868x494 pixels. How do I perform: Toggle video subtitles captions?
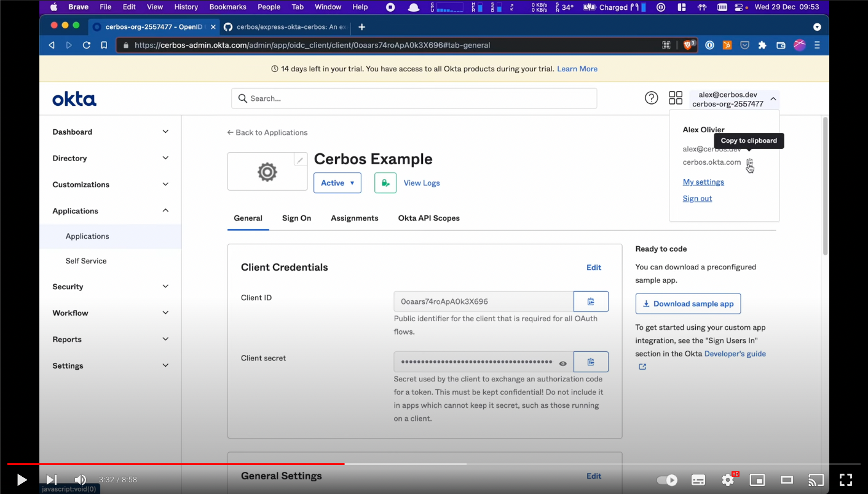[698, 480]
